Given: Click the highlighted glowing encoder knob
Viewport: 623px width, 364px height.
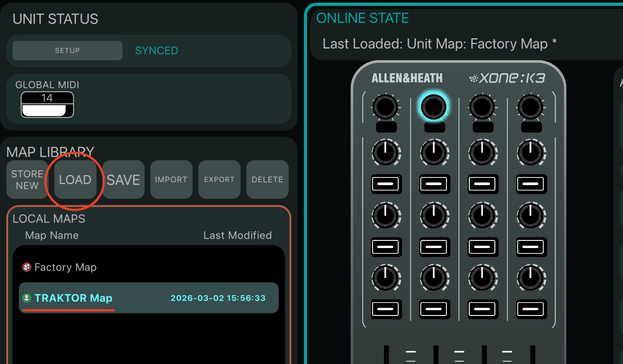Looking at the screenshot, I should pos(434,107).
